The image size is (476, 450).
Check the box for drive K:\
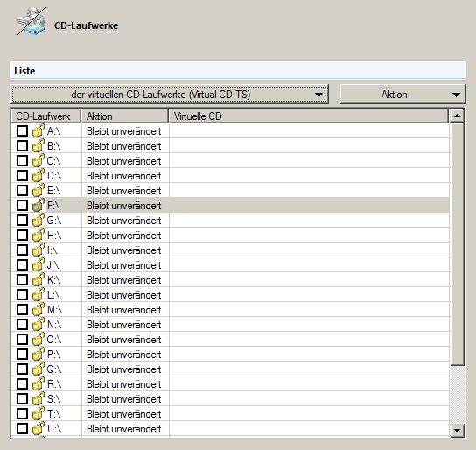point(22,279)
